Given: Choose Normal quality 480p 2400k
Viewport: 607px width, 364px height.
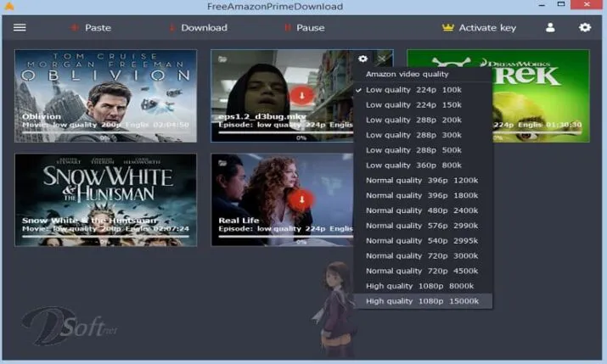Looking at the screenshot, I should 423,210.
